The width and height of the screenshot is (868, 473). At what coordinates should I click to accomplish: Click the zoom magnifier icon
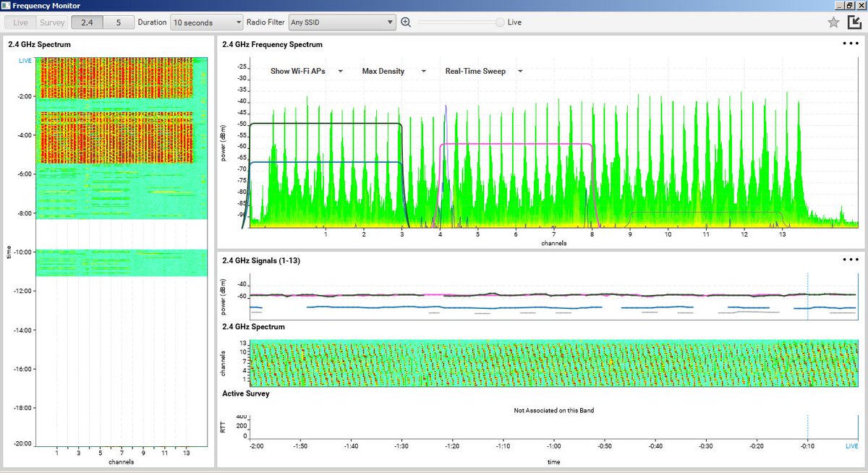406,22
